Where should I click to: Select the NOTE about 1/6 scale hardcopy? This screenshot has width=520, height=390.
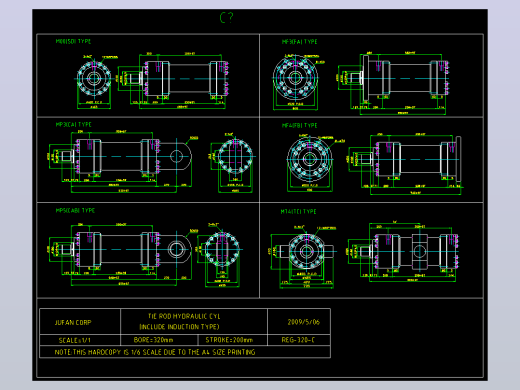tap(155, 352)
